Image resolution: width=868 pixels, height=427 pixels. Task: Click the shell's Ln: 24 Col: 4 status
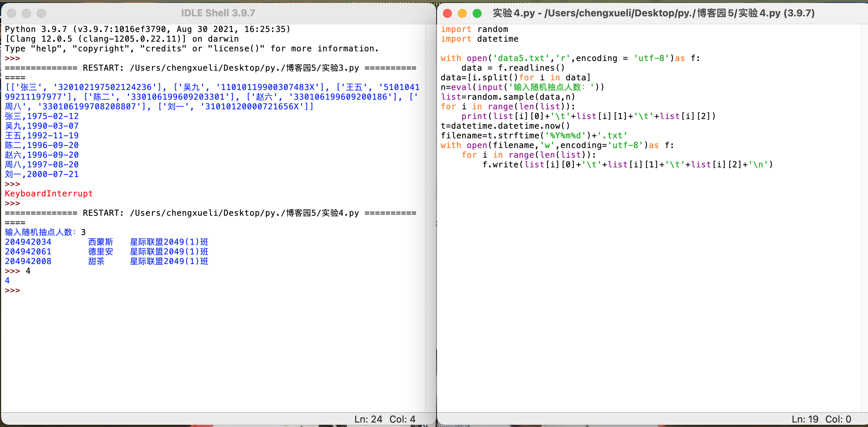click(x=385, y=419)
